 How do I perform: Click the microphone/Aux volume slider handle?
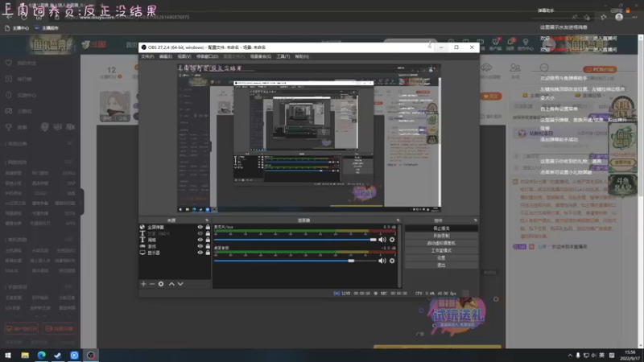373,240
